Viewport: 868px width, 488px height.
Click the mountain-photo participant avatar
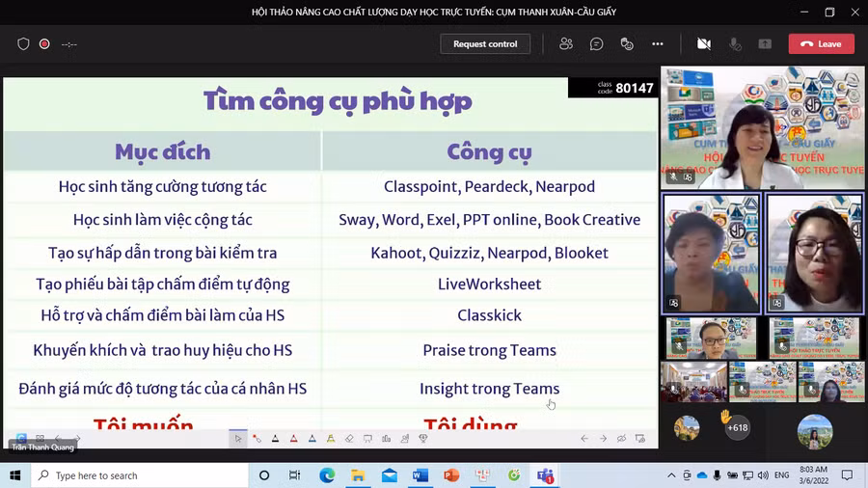(x=687, y=427)
